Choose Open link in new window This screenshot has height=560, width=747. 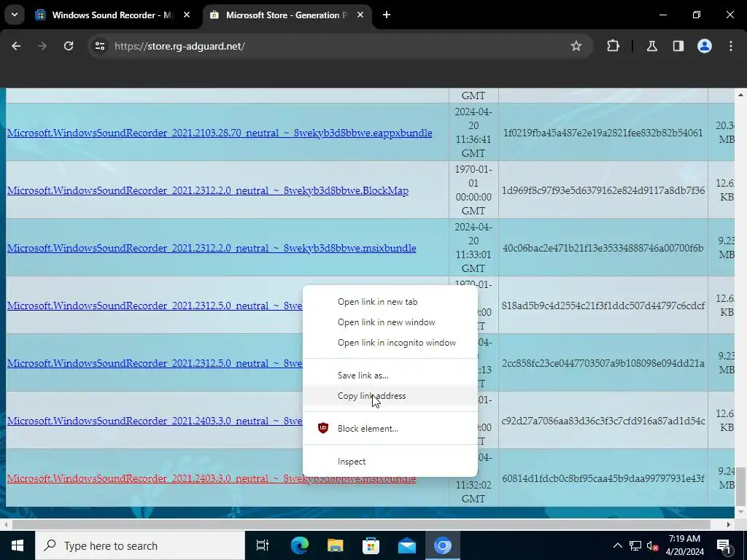click(x=387, y=322)
